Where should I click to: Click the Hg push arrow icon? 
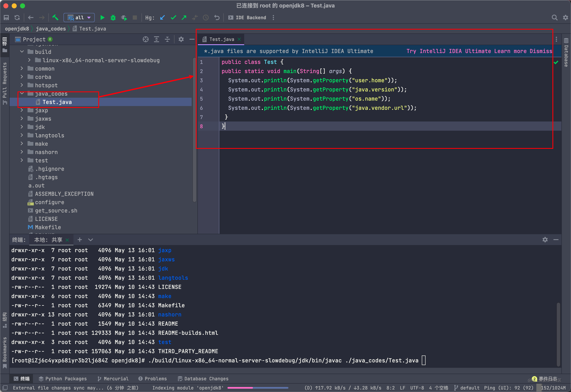click(184, 18)
